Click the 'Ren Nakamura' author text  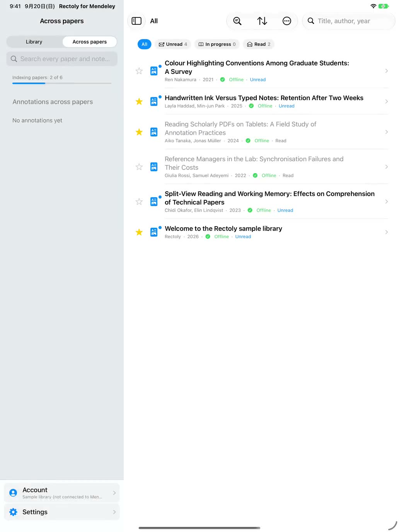coord(181,80)
